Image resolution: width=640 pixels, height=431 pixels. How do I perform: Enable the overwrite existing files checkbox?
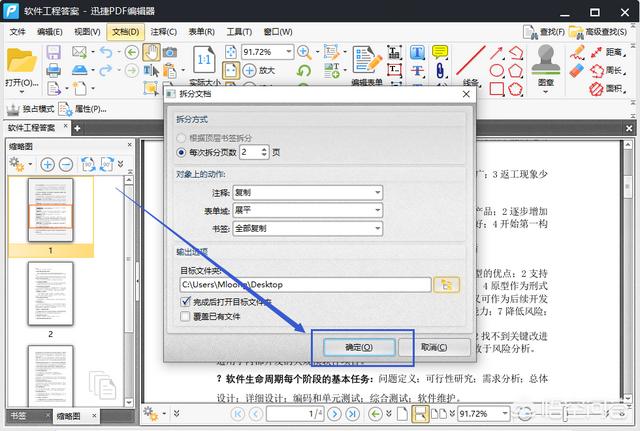point(186,317)
